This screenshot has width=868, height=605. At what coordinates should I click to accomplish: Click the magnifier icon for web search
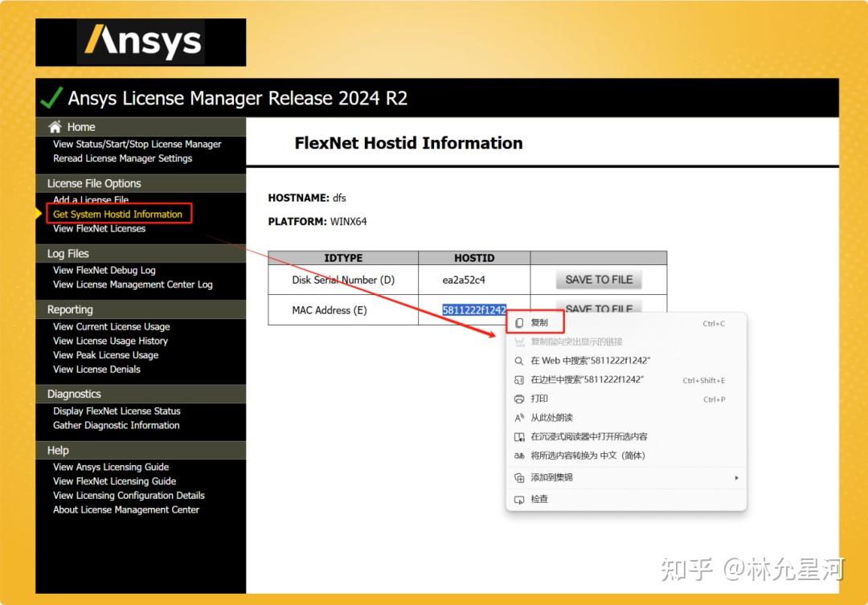[x=521, y=360]
